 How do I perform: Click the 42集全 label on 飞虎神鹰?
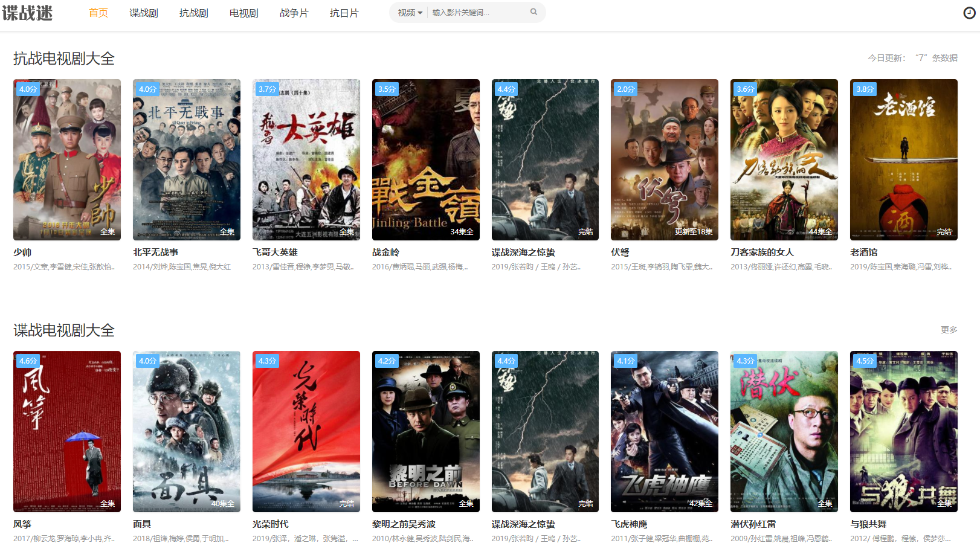(x=701, y=504)
